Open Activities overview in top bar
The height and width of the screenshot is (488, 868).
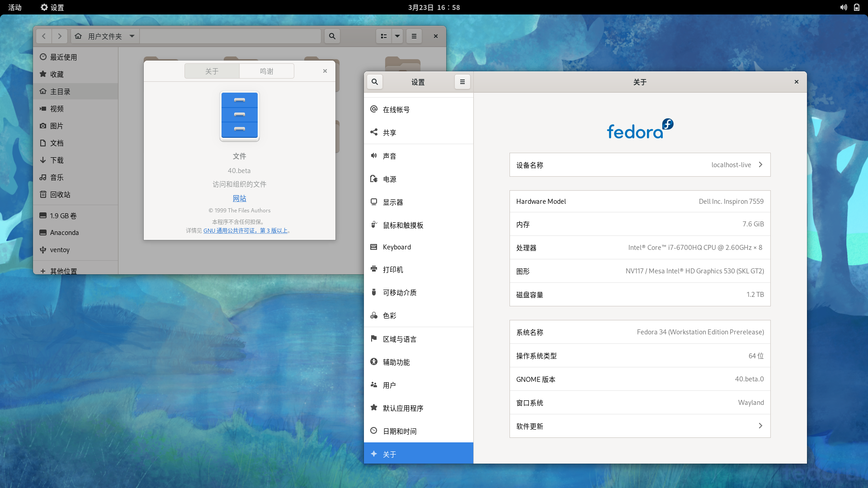pyautogui.click(x=15, y=7)
